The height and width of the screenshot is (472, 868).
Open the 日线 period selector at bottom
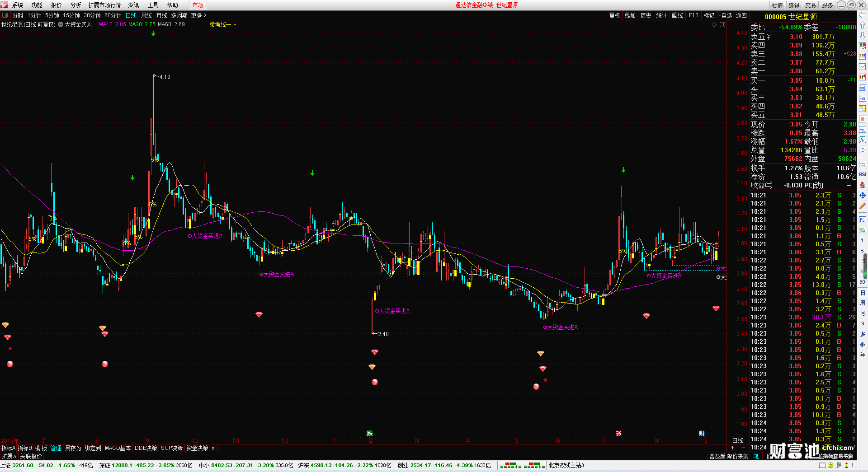[x=738, y=440]
